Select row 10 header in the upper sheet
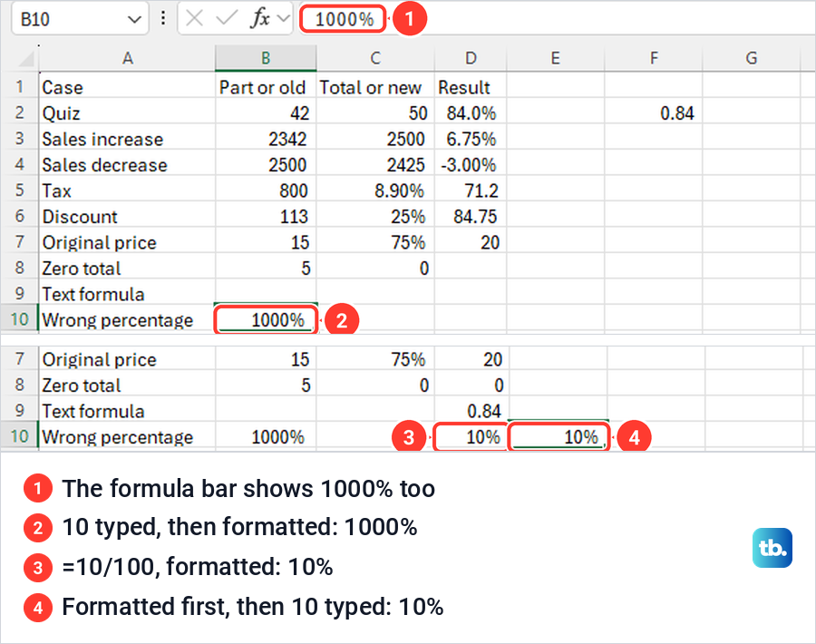Screen dimensions: 816x644 tap(19, 319)
